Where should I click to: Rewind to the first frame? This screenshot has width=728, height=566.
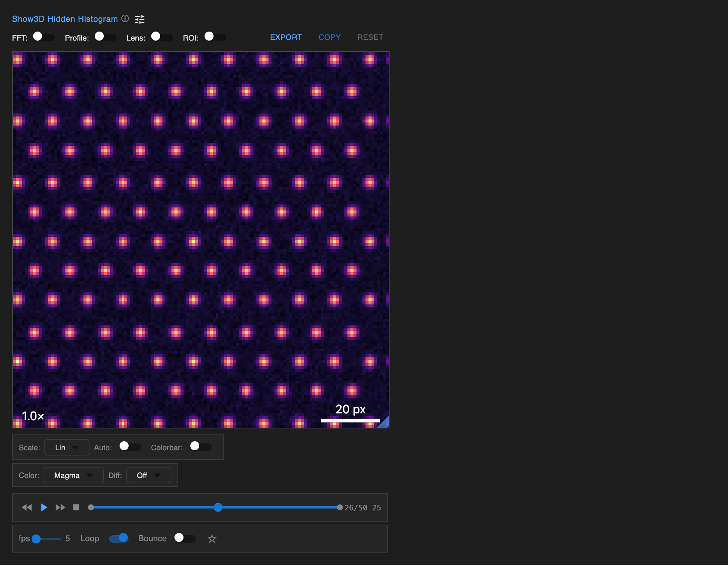[x=27, y=507]
